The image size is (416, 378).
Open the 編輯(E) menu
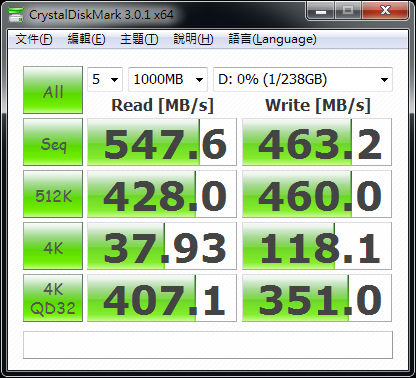86,39
